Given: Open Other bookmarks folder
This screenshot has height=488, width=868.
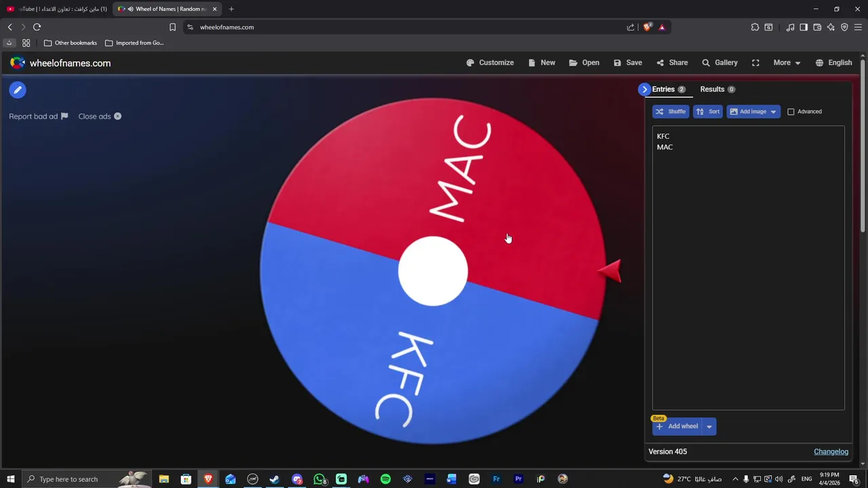Looking at the screenshot, I should tap(71, 43).
